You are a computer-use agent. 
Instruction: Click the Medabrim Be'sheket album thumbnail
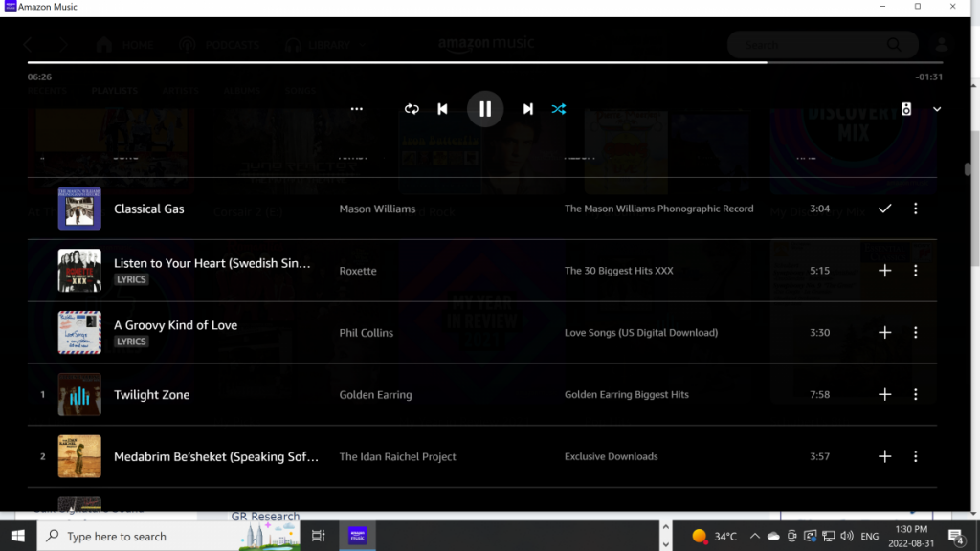pos(79,456)
